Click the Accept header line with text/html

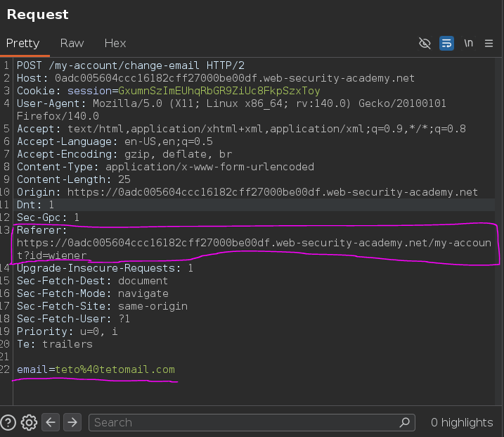pyautogui.click(x=241, y=129)
